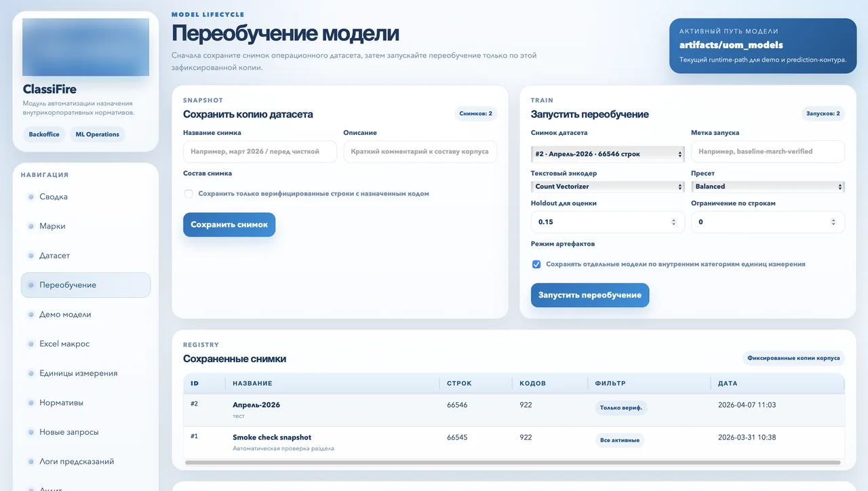The width and height of the screenshot is (868, 491).
Task: Focus the Описание input field
Action: [420, 151]
